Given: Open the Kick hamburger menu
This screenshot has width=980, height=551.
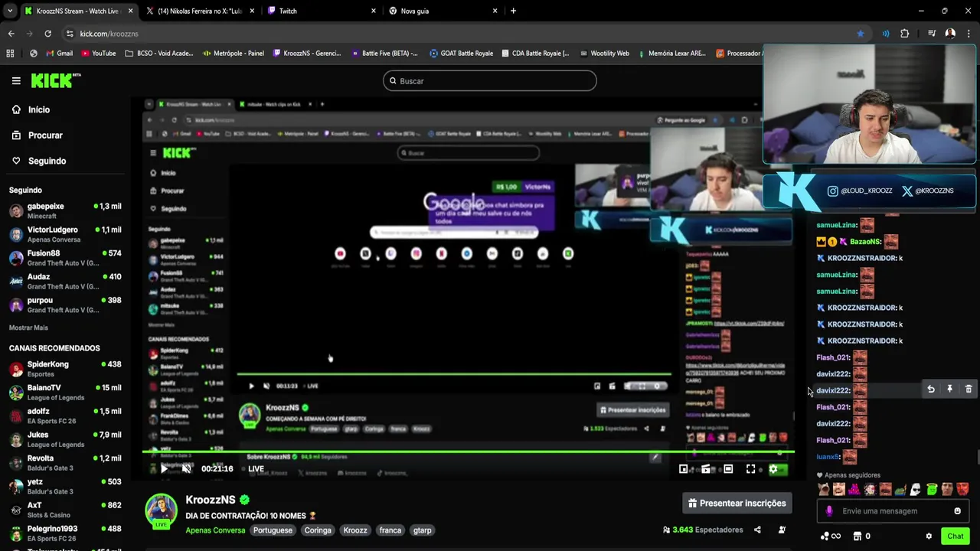Looking at the screenshot, I should [x=16, y=80].
